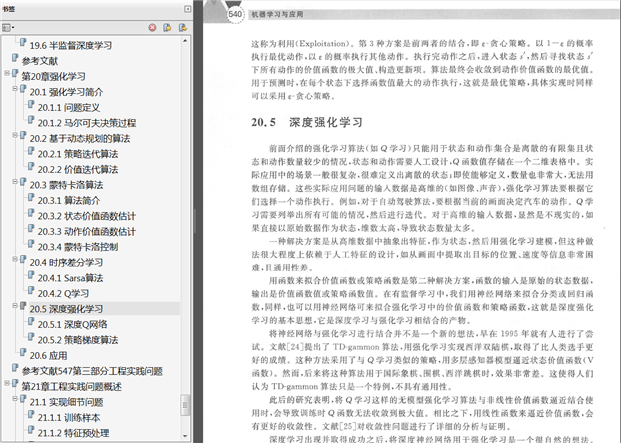Click page number 540 in header
Image resolution: width=621 pixels, height=443 pixels.
coord(235,14)
